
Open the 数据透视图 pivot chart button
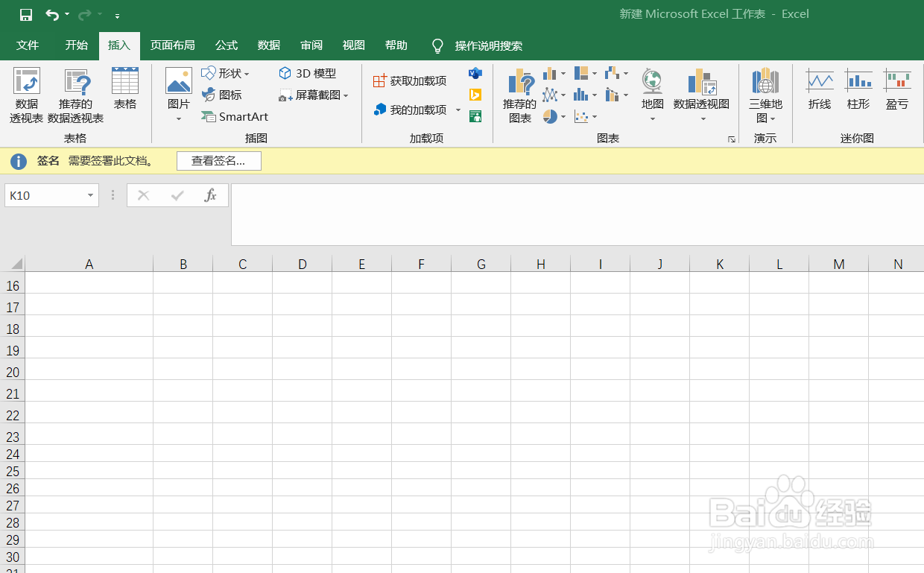coord(702,95)
